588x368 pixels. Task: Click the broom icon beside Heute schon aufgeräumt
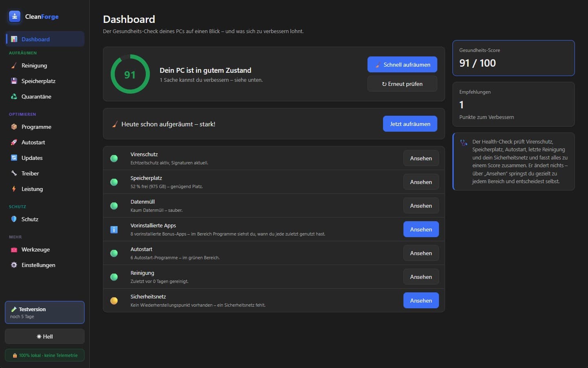point(115,124)
